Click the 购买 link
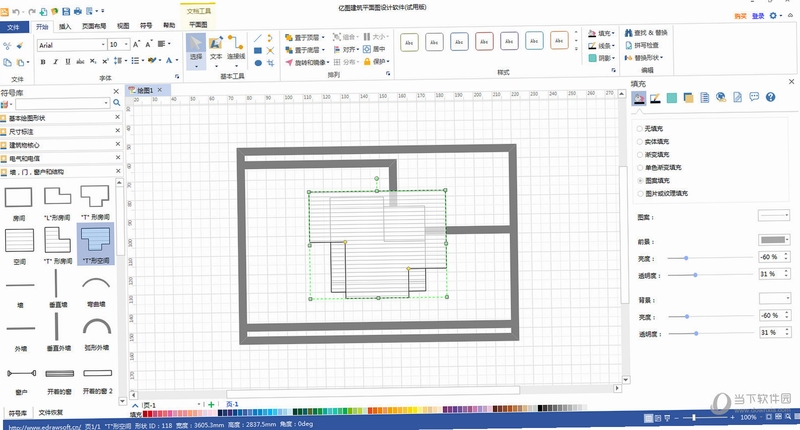This screenshot has height=430, width=800. point(740,16)
